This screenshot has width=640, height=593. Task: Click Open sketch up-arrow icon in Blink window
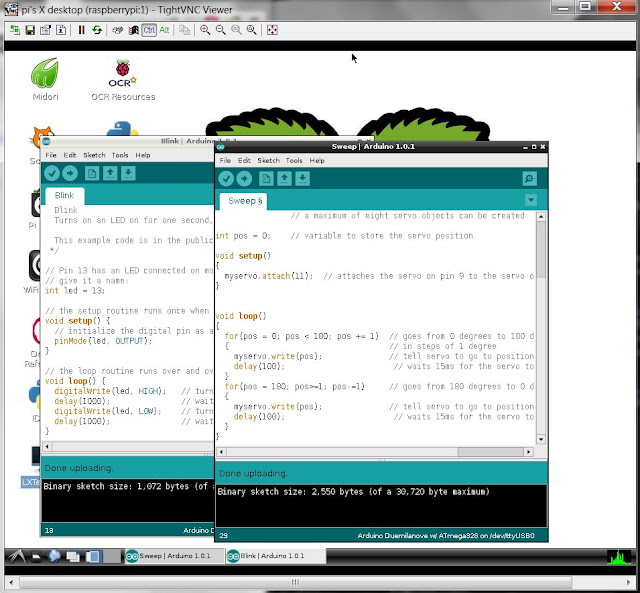(x=110, y=173)
